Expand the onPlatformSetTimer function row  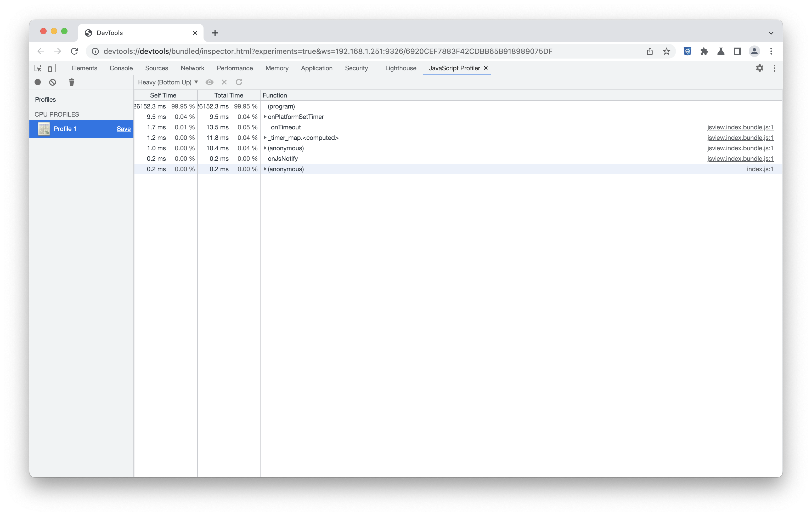click(265, 117)
